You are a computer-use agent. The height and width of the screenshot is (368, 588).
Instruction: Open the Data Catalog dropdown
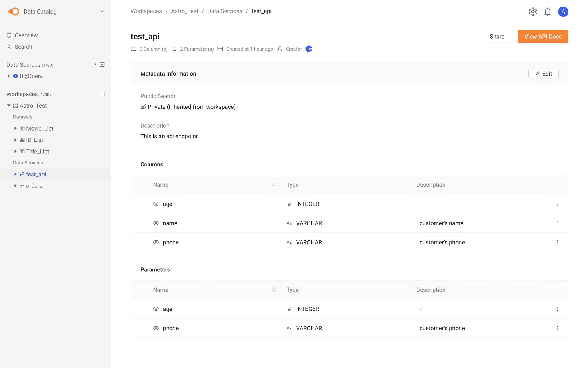click(102, 11)
